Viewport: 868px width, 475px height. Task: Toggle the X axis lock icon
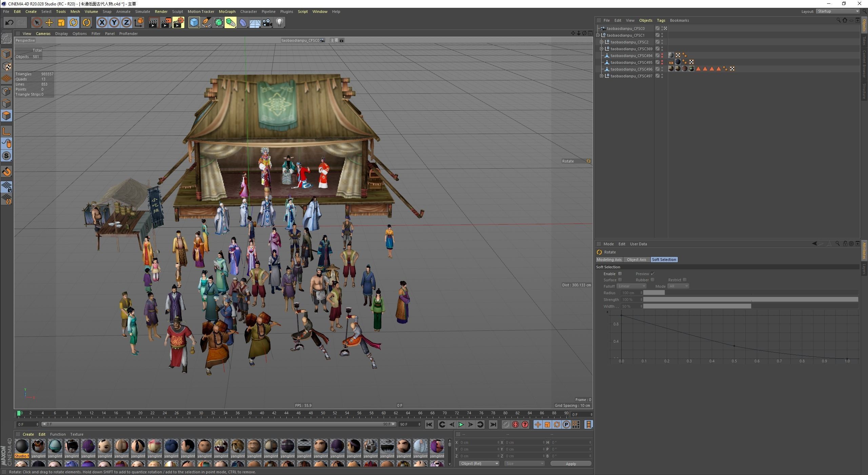click(102, 23)
